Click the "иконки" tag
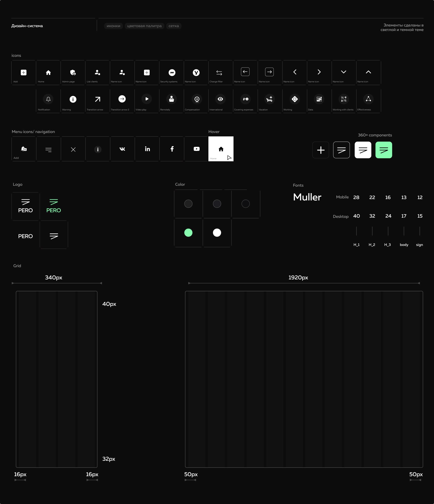 [x=113, y=26]
